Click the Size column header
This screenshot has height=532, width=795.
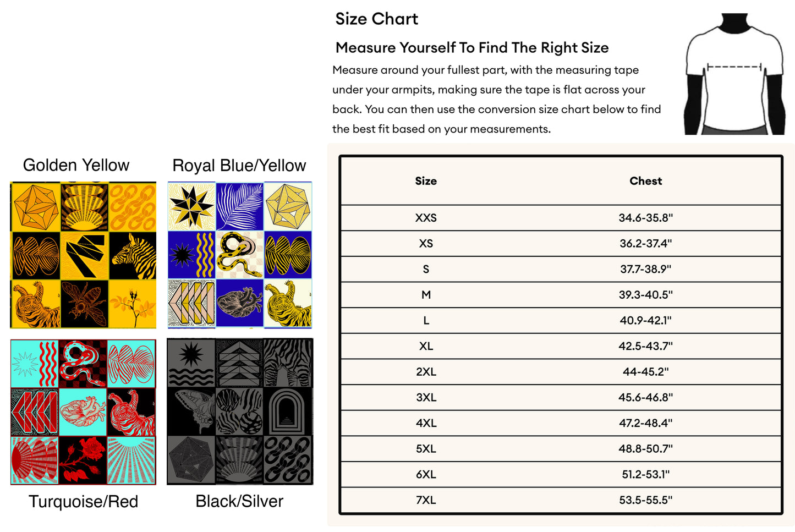(x=426, y=181)
